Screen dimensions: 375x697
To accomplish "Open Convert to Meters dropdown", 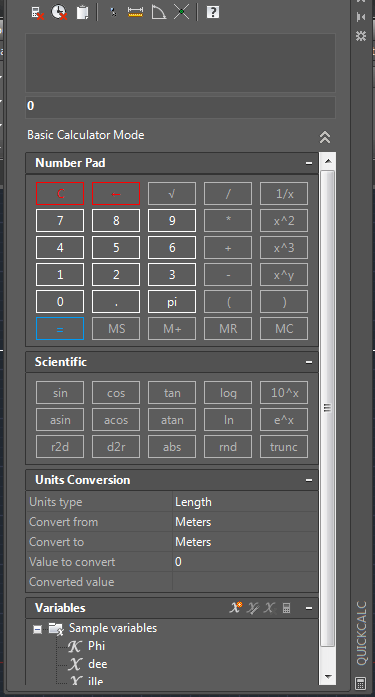I will coord(245,542).
